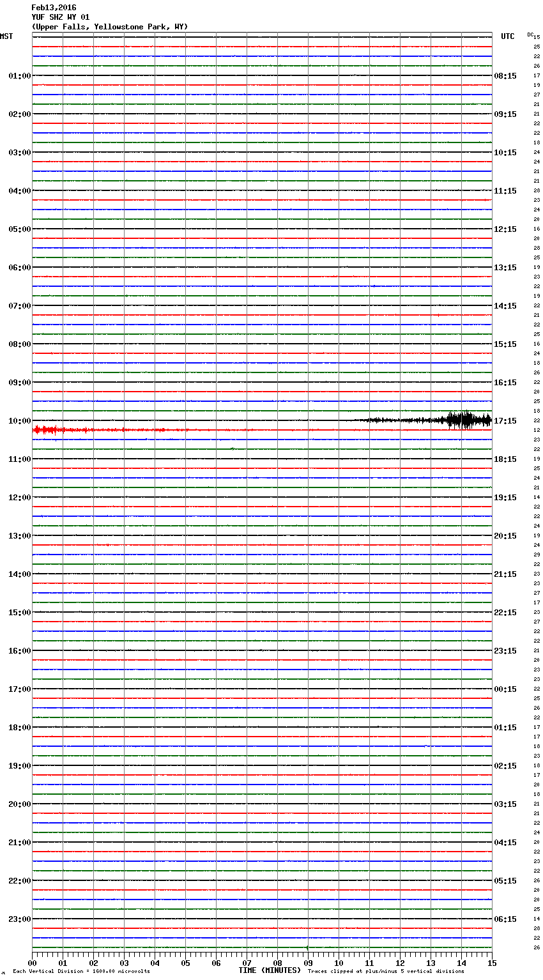Select the 10:00 MST row label
This screenshot has height=980, width=543.
(20, 421)
